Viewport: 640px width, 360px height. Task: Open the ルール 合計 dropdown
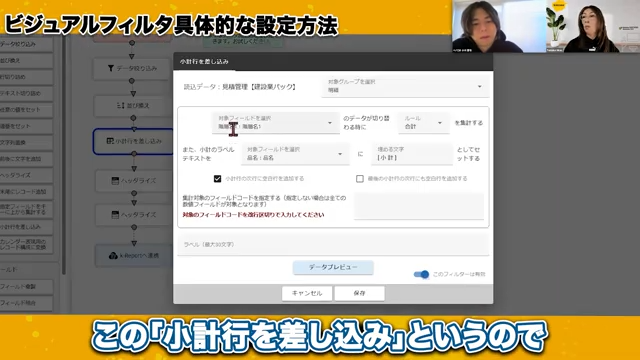(x=424, y=123)
